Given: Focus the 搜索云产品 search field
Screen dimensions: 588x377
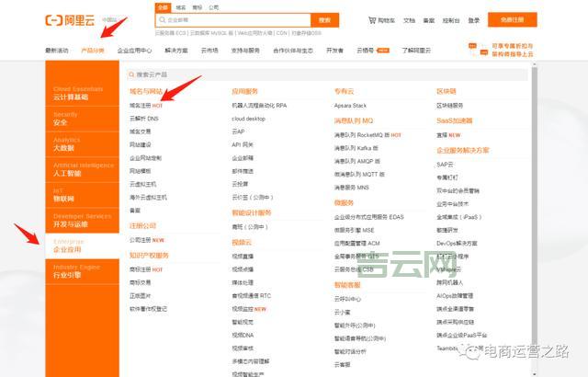Looking at the screenshot, I should pyautogui.click(x=327, y=74).
